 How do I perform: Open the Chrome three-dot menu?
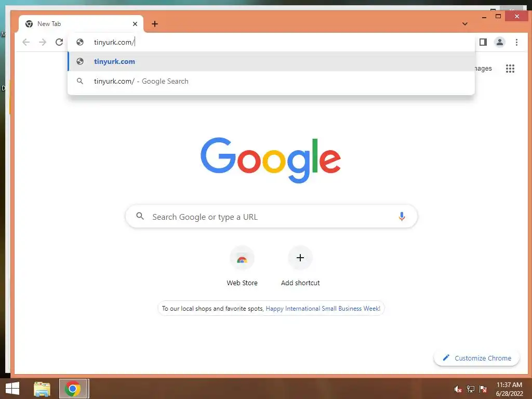(516, 42)
